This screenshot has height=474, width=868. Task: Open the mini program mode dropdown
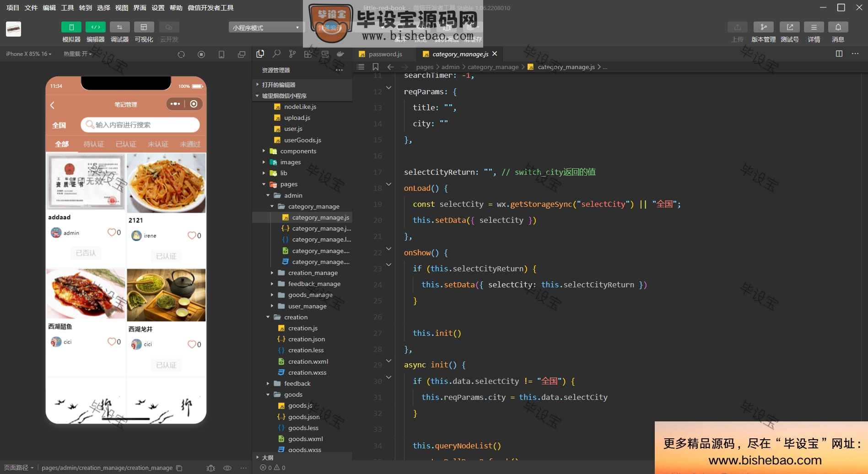click(x=266, y=27)
